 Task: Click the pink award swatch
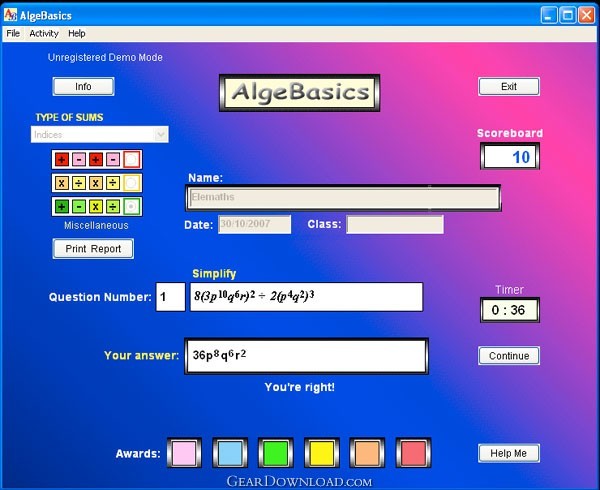coord(184,453)
